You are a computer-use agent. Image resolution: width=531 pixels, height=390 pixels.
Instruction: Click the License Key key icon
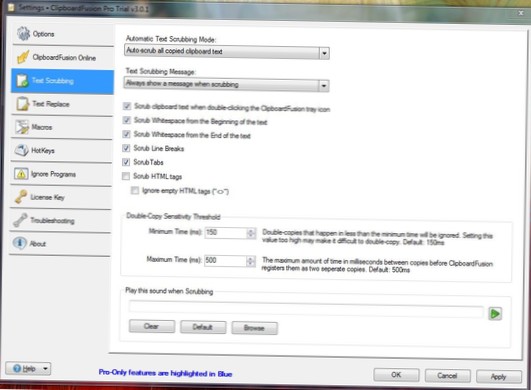21,197
